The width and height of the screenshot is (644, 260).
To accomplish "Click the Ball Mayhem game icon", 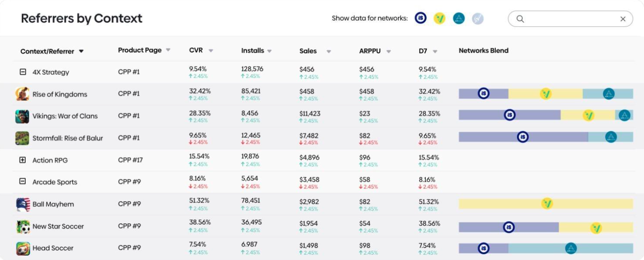I will pyautogui.click(x=23, y=204).
